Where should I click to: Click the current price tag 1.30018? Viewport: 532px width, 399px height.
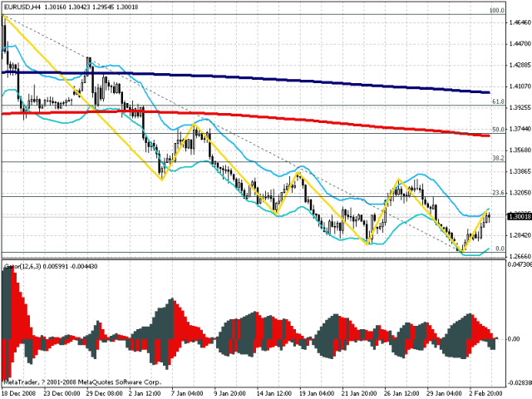click(x=519, y=216)
